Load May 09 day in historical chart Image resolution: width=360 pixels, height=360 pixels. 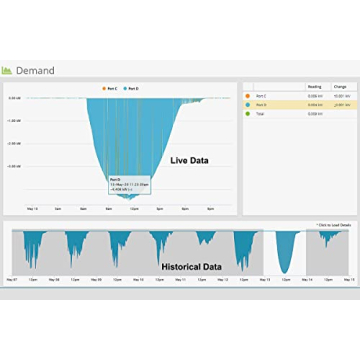pos(117,253)
